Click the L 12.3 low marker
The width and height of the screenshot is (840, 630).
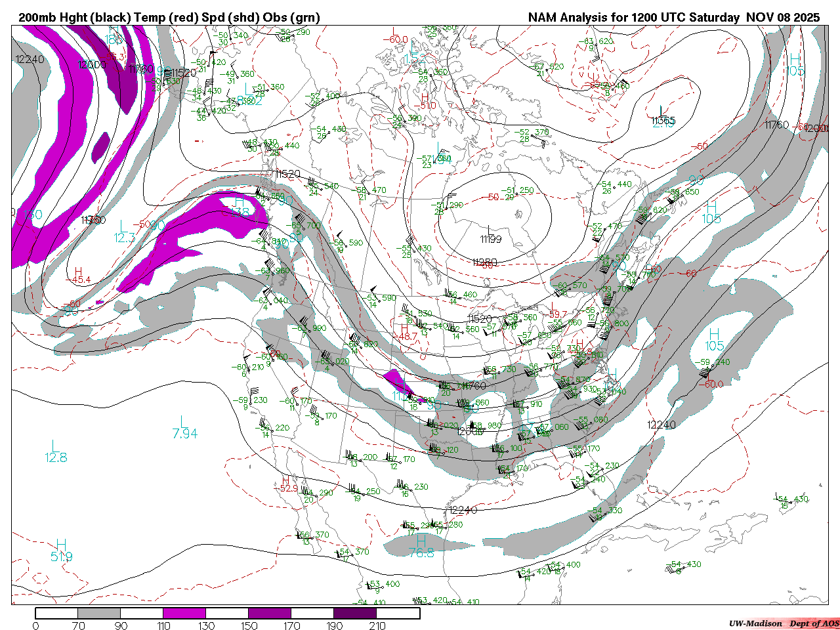click(124, 232)
